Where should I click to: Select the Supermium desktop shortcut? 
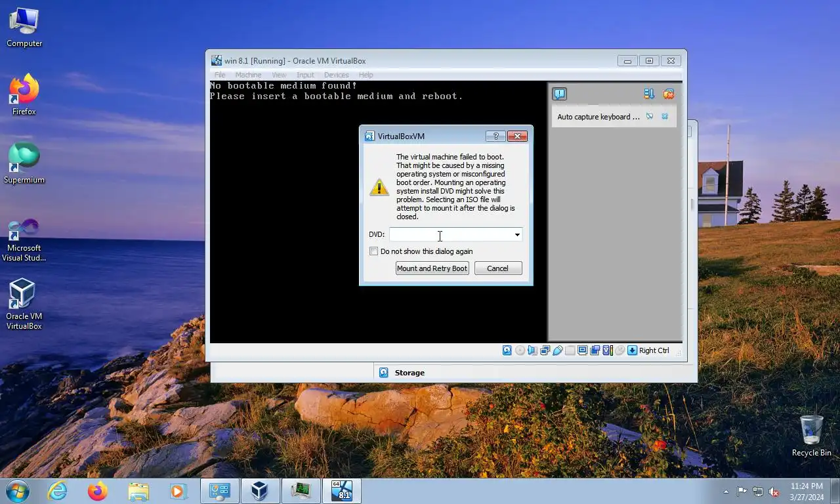tap(24, 163)
